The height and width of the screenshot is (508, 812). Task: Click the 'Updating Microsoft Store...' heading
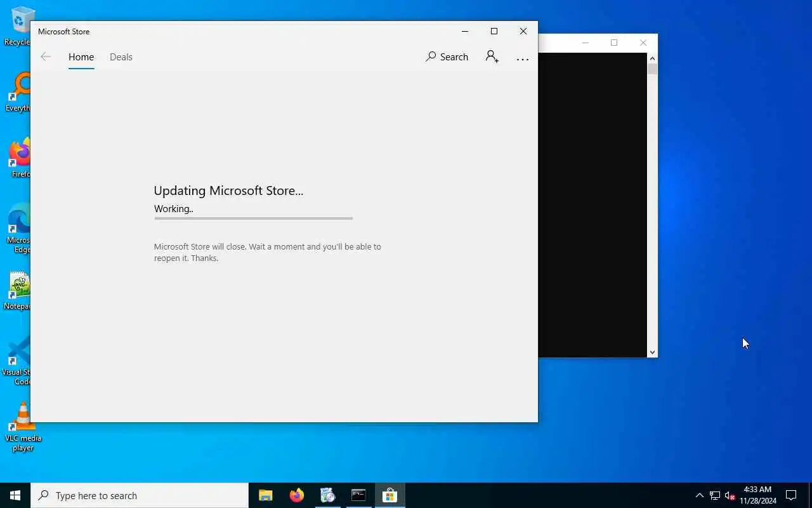click(228, 190)
